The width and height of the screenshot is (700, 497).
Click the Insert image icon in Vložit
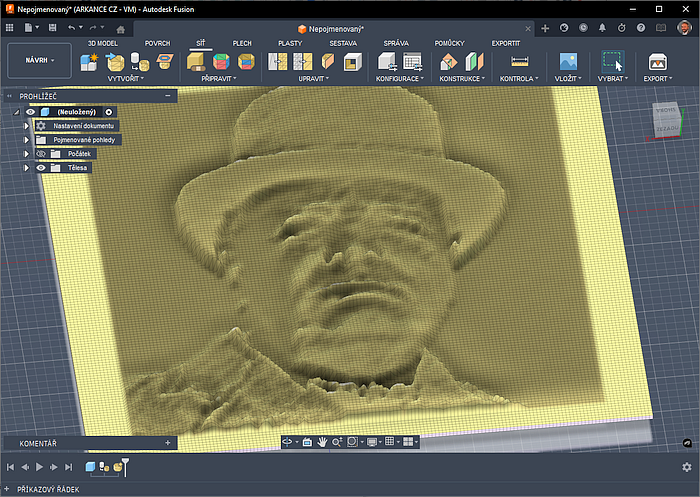pyautogui.click(x=568, y=62)
